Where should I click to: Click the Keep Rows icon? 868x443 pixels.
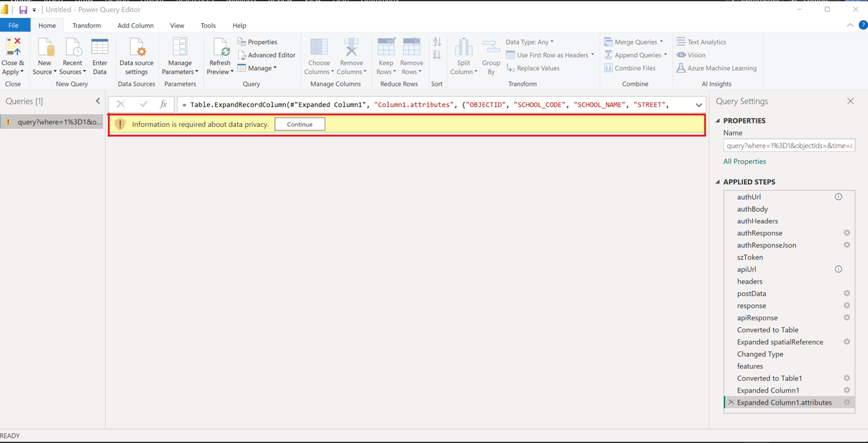click(x=386, y=47)
